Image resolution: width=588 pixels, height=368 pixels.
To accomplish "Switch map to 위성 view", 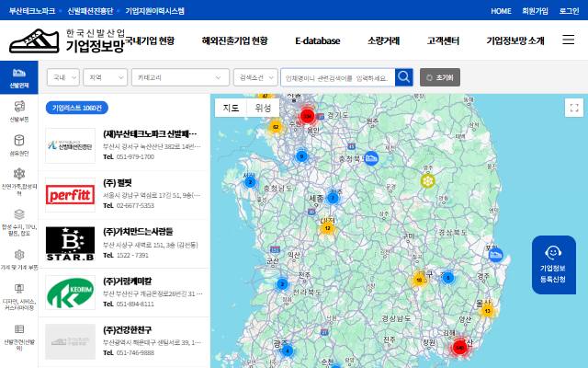I will 263,109.
